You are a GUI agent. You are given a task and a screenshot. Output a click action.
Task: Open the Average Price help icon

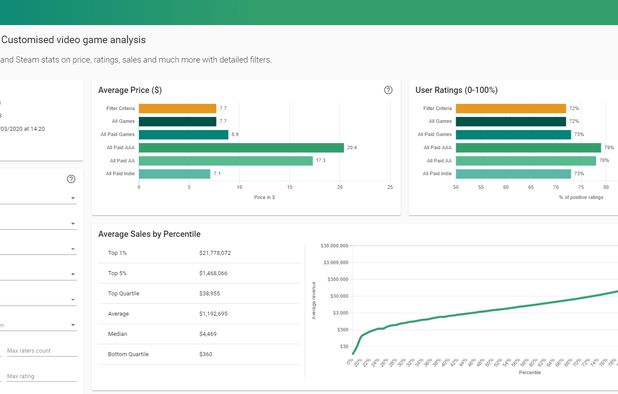388,90
